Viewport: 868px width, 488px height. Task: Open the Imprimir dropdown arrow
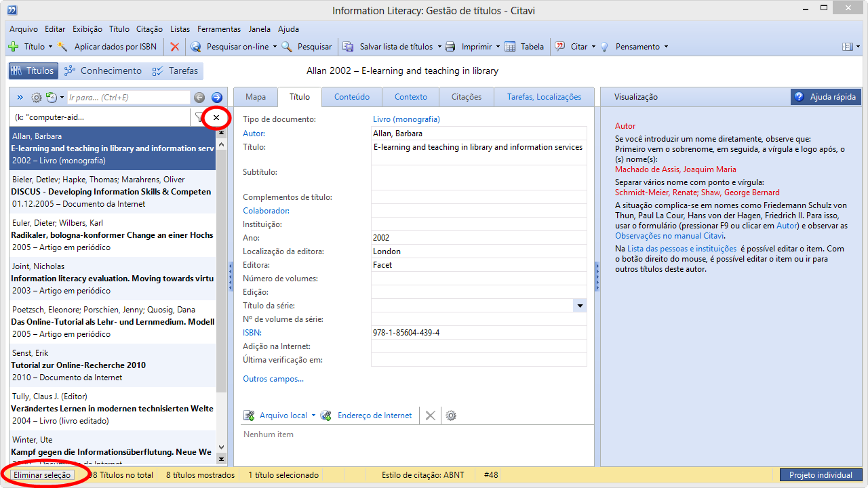[x=498, y=47]
